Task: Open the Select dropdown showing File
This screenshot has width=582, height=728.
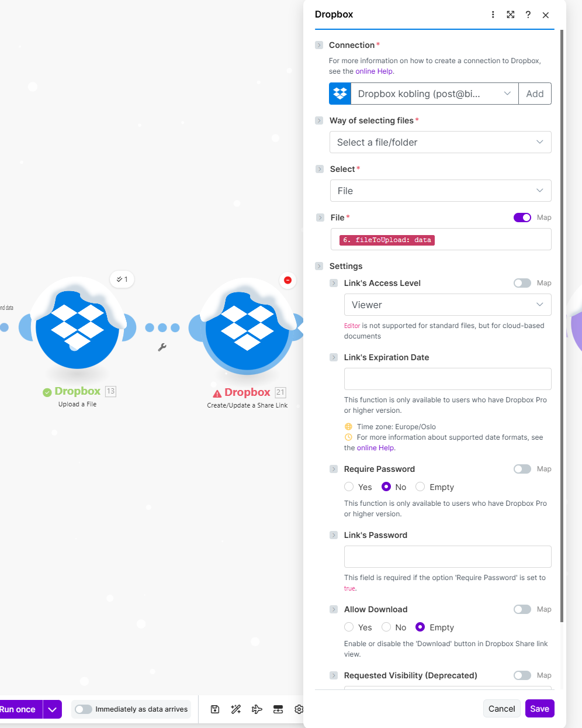Action: (441, 191)
